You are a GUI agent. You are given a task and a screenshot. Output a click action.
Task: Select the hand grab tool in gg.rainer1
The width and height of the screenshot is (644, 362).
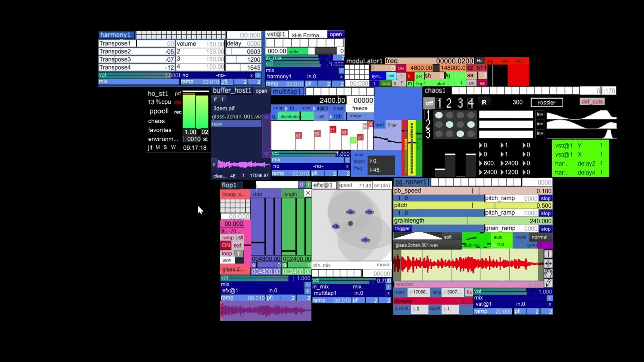(x=548, y=274)
